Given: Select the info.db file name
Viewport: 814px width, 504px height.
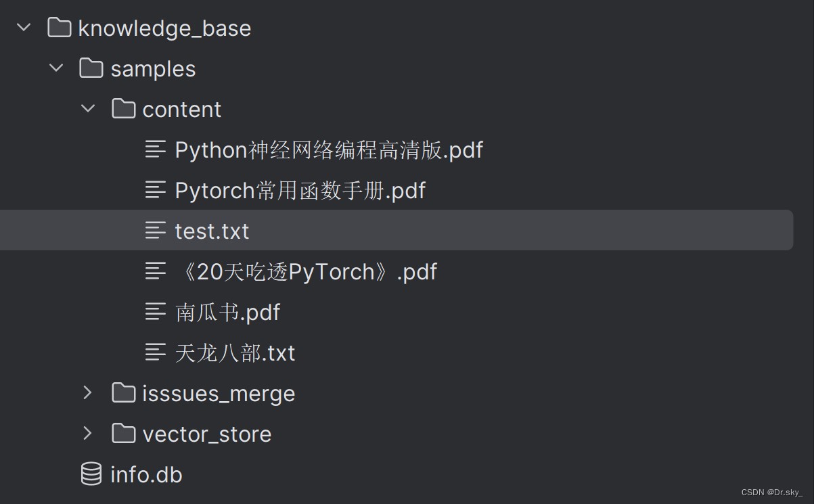Looking at the screenshot, I should tap(146, 474).
